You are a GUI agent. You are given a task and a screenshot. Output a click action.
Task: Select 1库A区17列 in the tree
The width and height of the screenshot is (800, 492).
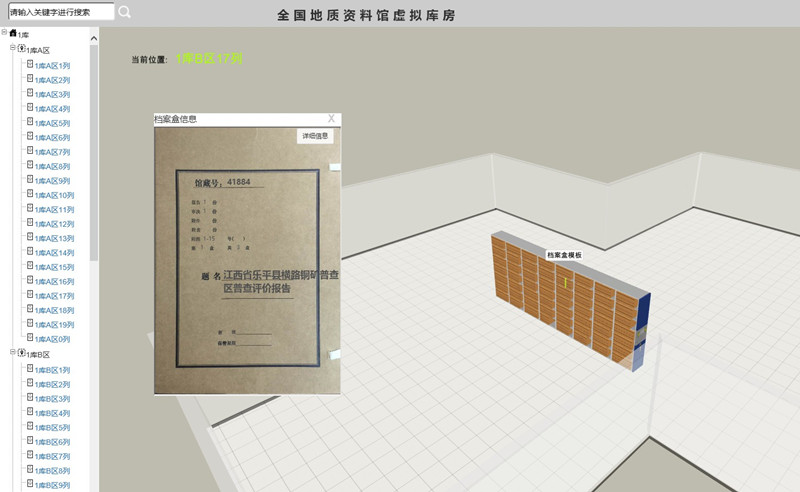click(x=55, y=297)
